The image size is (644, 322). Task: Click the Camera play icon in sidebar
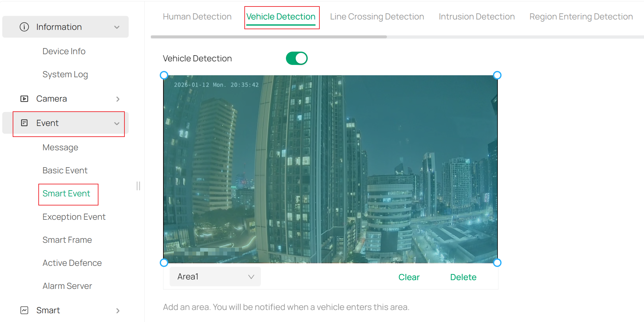click(24, 99)
